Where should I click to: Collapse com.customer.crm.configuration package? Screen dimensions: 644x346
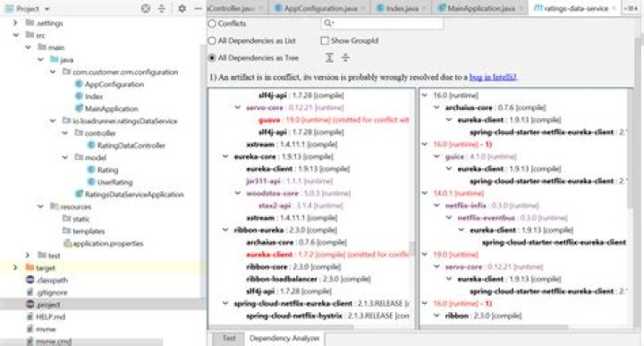point(53,72)
